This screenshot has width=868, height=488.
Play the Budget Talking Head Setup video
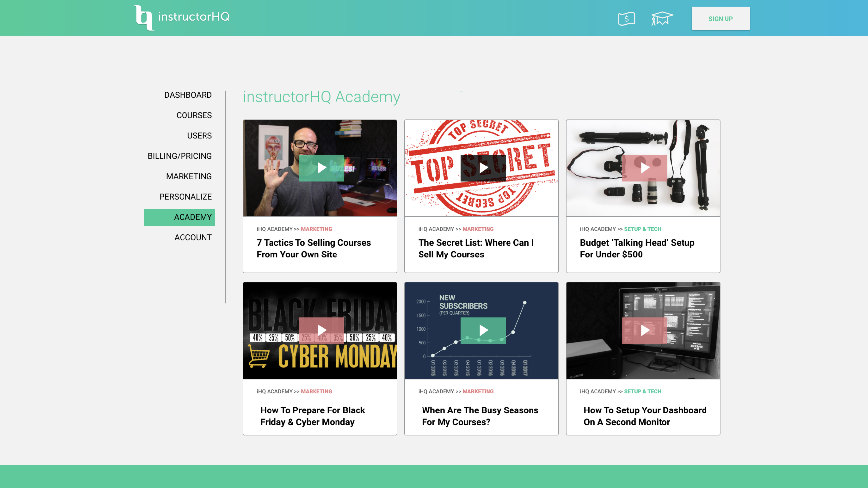pos(644,168)
